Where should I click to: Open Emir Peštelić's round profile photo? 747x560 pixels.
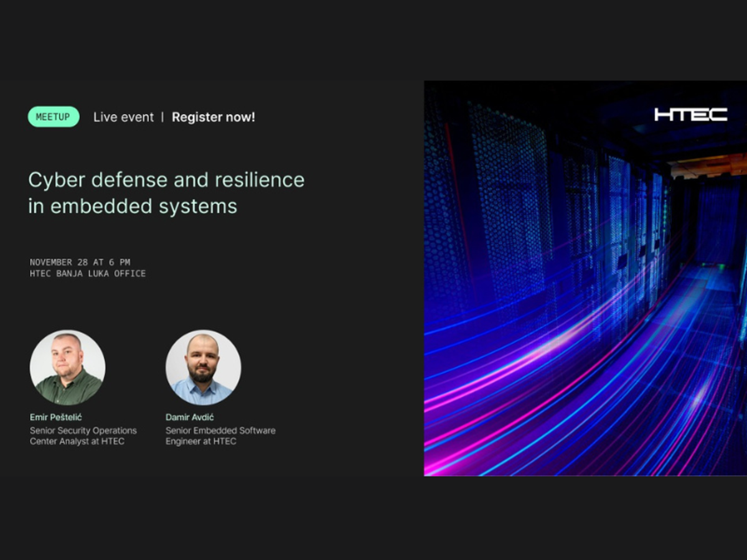pos(67,368)
